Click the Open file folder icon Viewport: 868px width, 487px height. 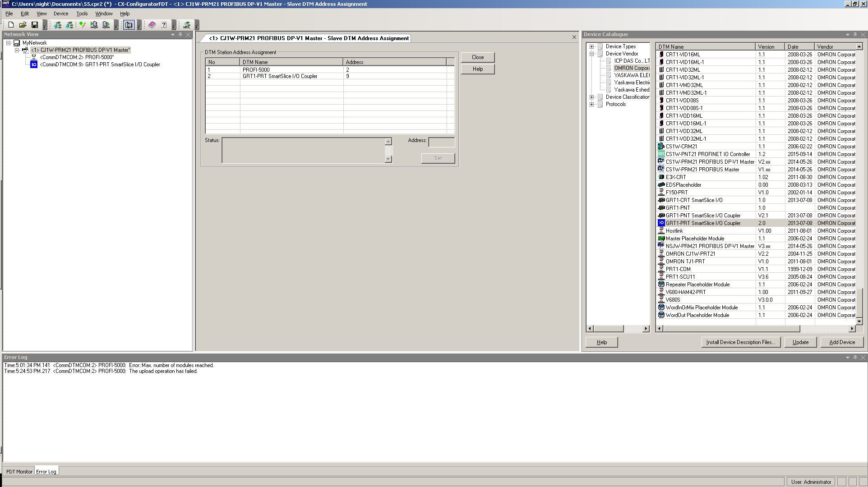[23, 25]
